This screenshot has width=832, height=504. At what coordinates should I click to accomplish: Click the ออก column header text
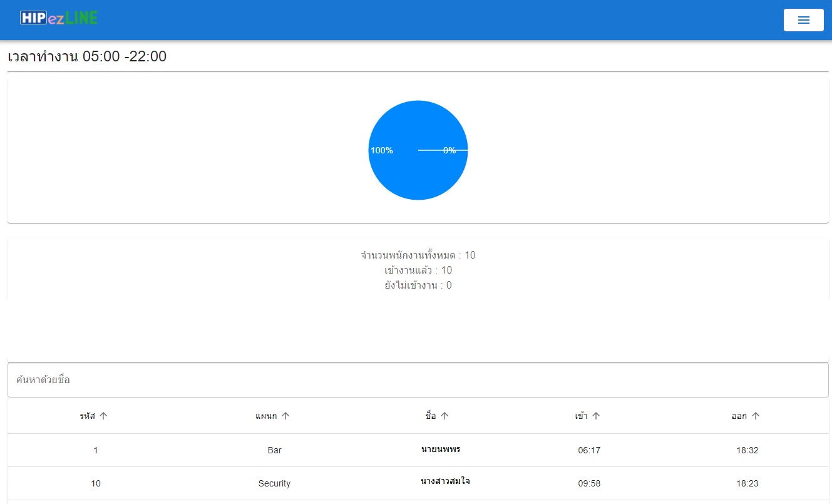coord(739,416)
